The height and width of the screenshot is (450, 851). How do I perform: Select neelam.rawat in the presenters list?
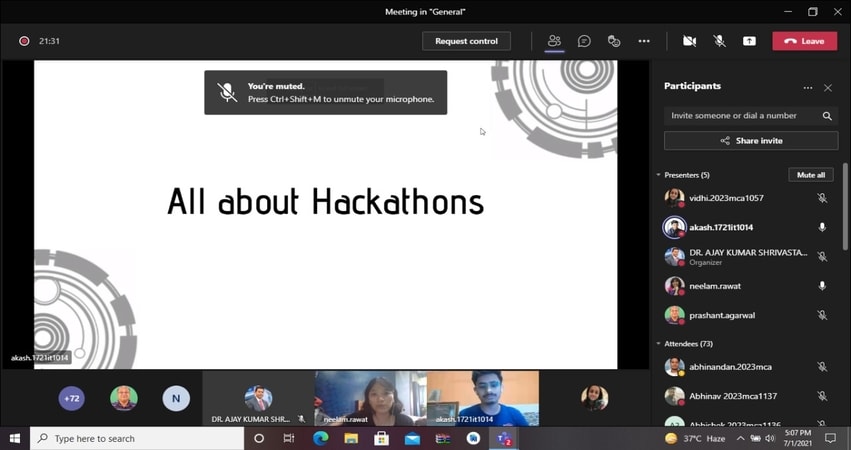[x=715, y=286]
